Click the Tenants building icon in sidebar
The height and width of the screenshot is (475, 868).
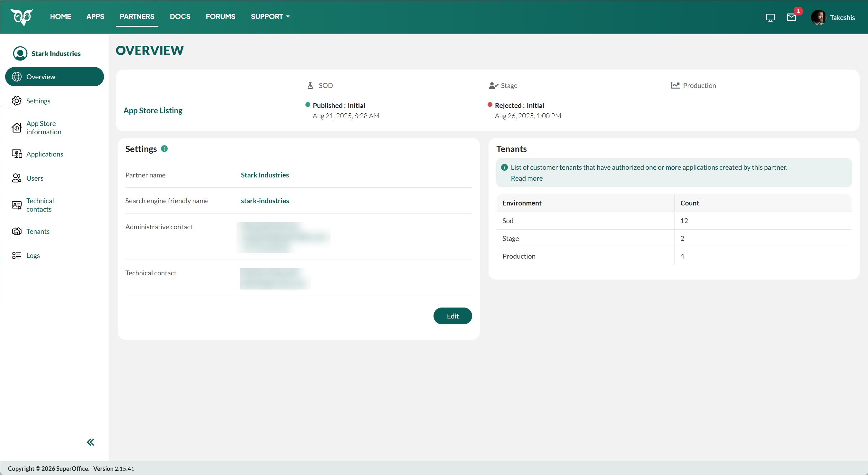coord(16,231)
